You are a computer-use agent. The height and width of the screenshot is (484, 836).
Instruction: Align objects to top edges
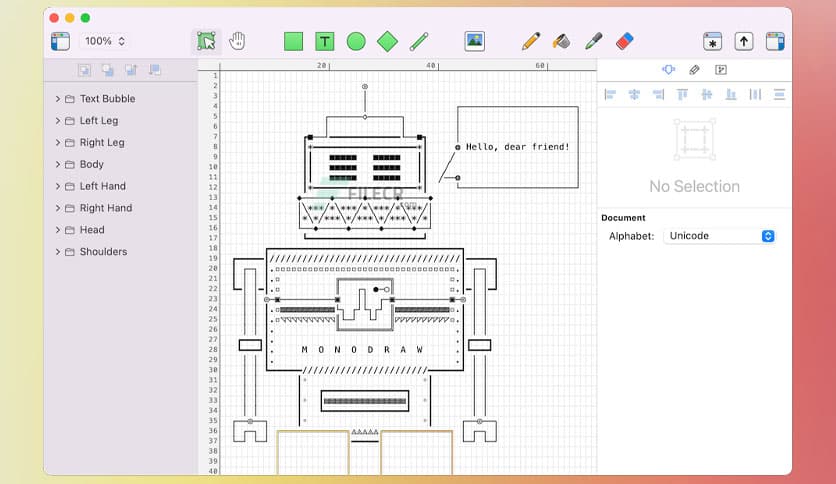coord(682,95)
